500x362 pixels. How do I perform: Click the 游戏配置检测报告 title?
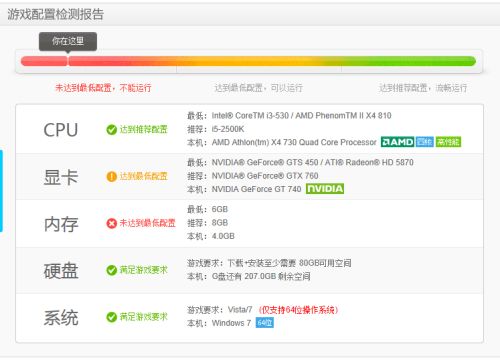click(x=56, y=14)
